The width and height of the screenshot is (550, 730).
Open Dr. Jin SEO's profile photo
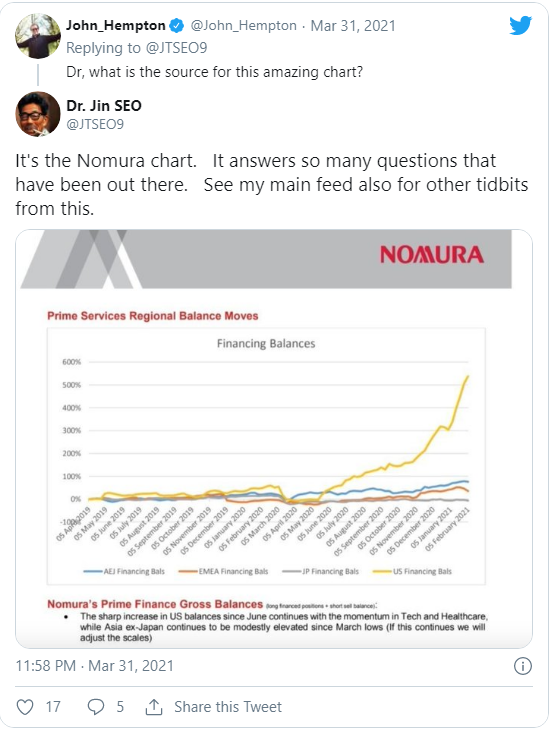click(x=38, y=114)
